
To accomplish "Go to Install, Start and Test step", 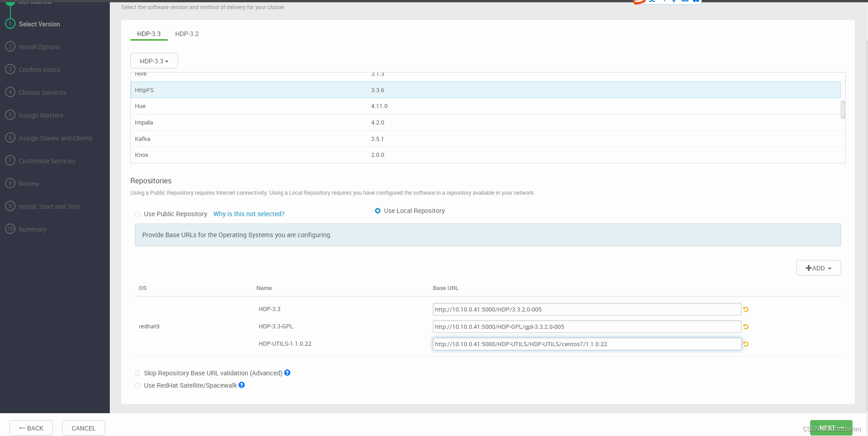I will [x=49, y=207].
